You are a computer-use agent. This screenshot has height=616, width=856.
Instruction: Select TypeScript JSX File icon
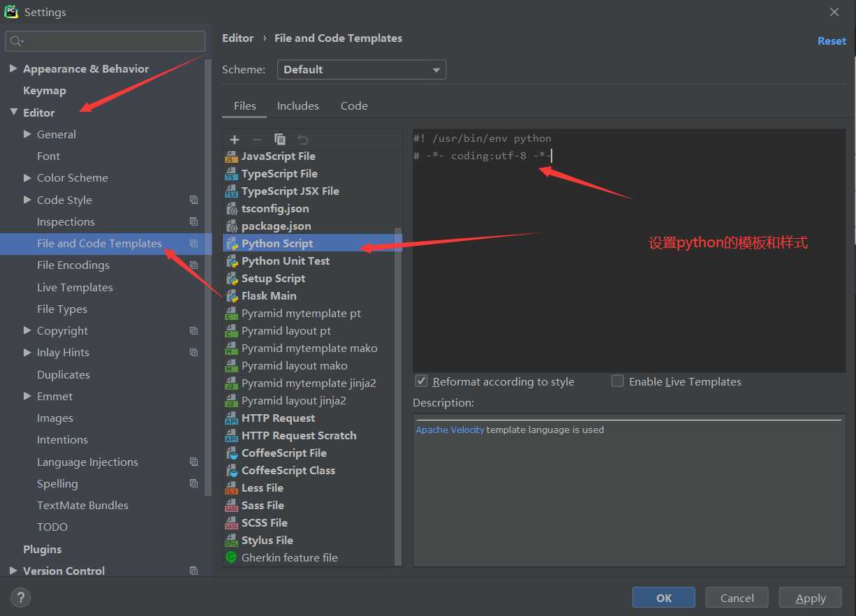231,191
